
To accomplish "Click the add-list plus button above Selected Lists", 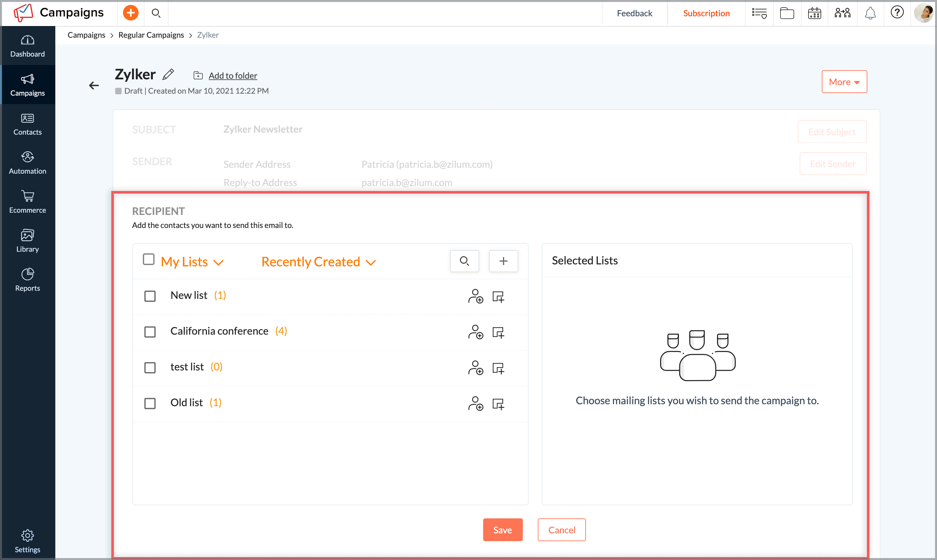I will pos(503,261).
